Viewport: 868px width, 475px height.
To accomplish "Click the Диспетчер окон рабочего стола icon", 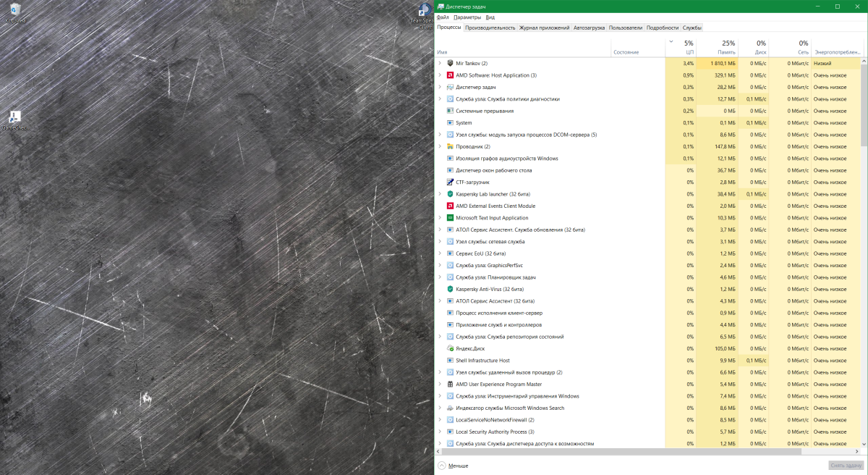I will click(x=450, y=170).
